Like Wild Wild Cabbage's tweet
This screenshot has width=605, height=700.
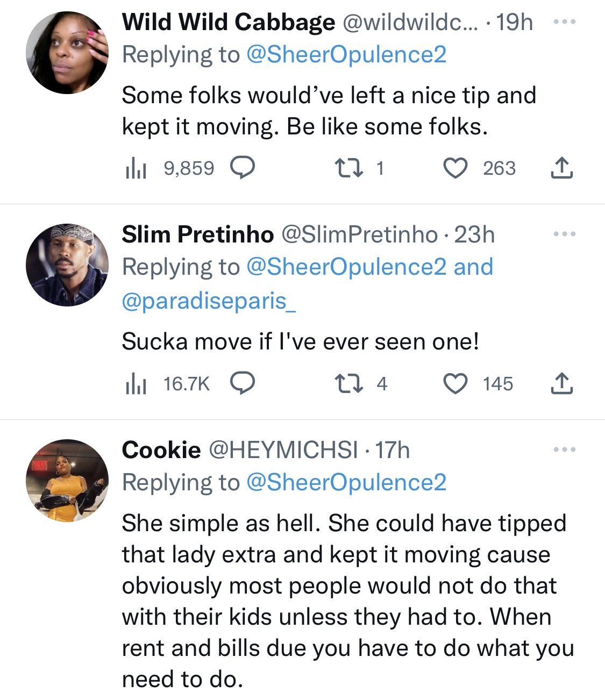[x=455, y=168]
